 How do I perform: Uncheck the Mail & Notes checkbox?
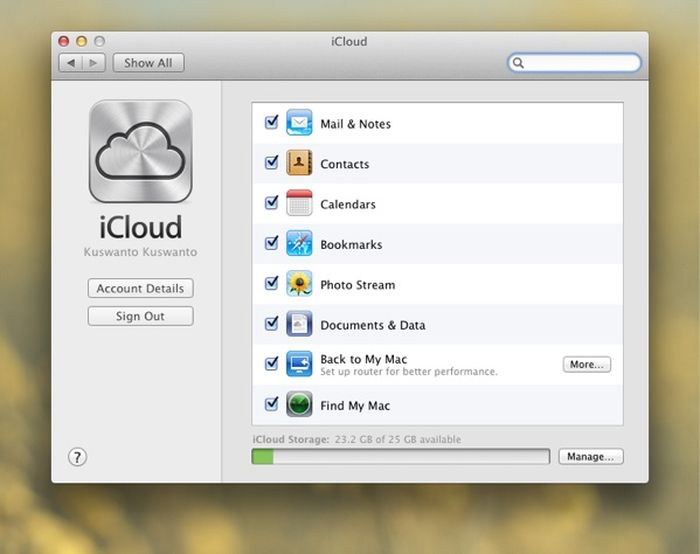pyautogui.click(x=271, y=122)
